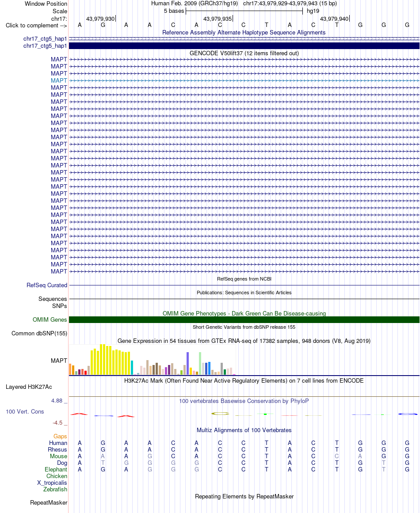Open 'Short Genetic Variants from dbSNP release 155' title

[244, 327]
